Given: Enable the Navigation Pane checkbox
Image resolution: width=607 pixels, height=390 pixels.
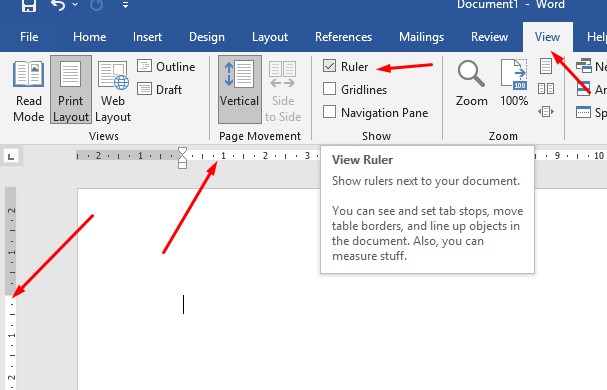Looking at the screenshot, I should [329, 112].
